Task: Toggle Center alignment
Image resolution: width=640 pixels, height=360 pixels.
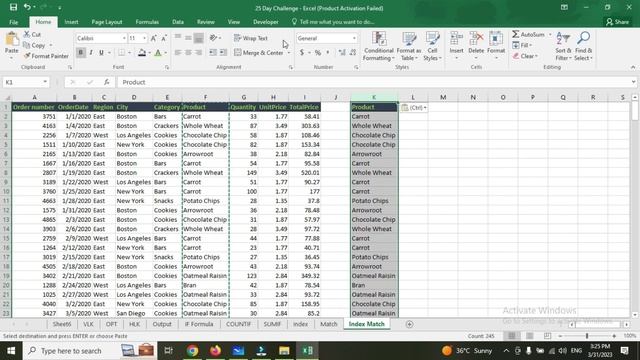Action: tap(188, 53)
